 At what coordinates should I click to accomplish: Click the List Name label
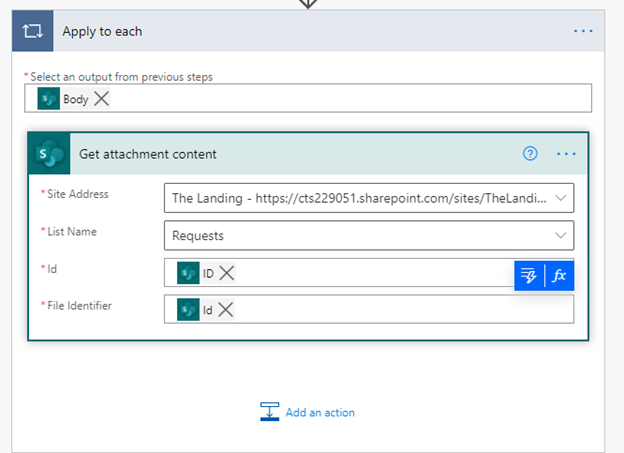[x=72, y=231]
